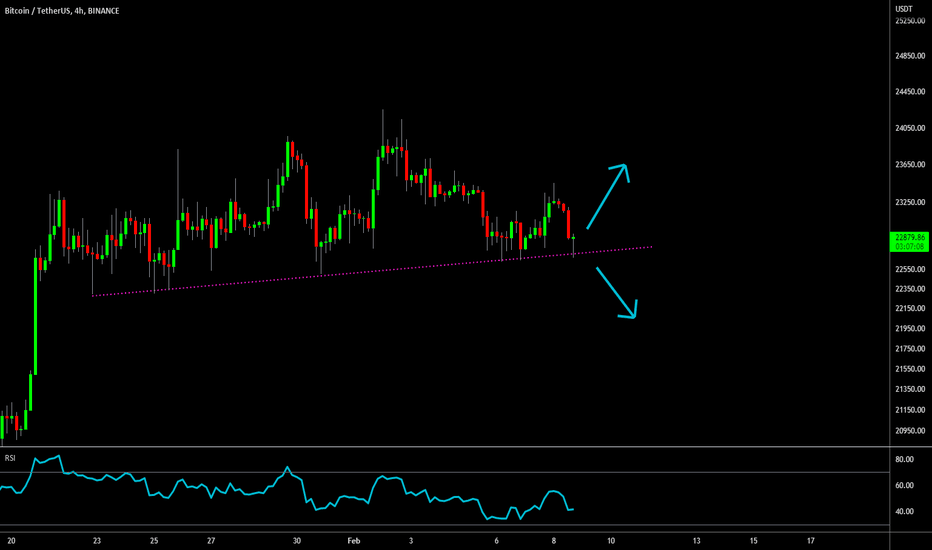Viewport: 932px width, 550px height.
Task: Click the Feb label on time axis
Action: pyautogui.click(x=354, y=541)
